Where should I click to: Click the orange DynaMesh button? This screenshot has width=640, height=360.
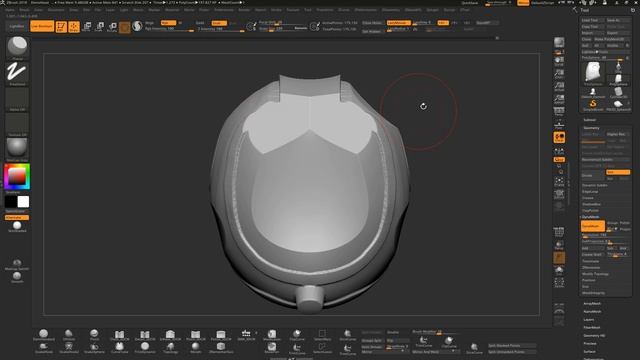coord(593,226)
